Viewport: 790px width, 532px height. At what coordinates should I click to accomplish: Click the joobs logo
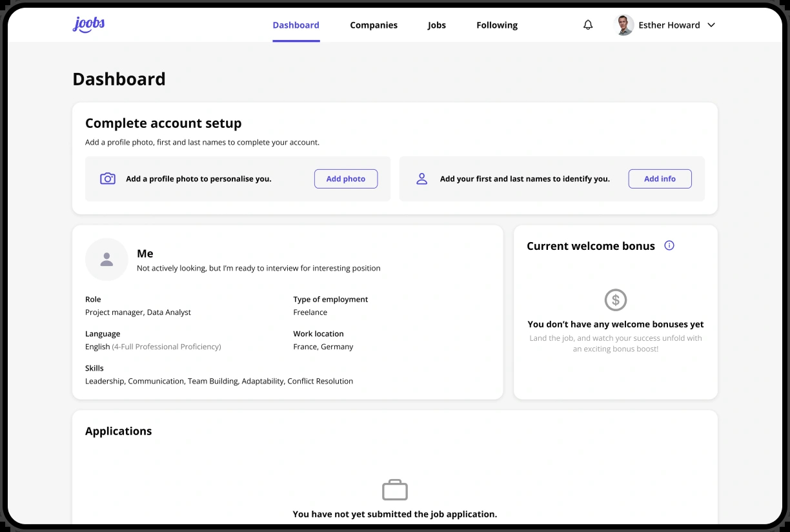coord(88,25)
